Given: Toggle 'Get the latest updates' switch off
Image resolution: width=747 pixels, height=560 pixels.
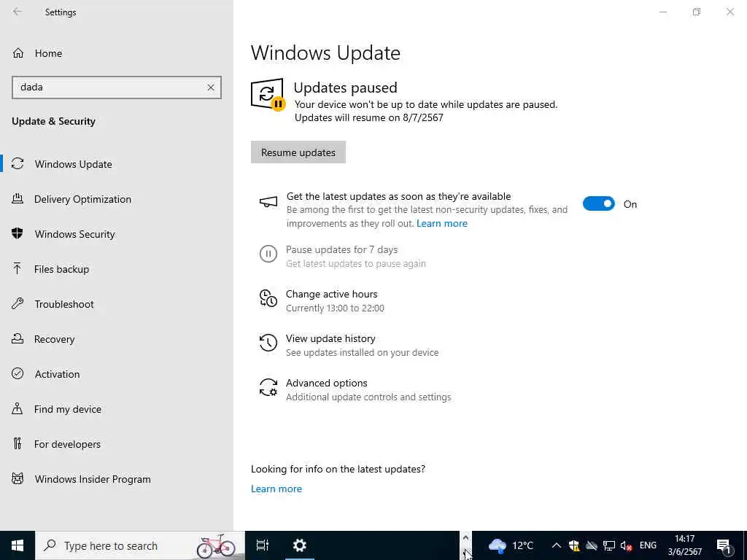Looking at the screenshot, I should point(599,204).
